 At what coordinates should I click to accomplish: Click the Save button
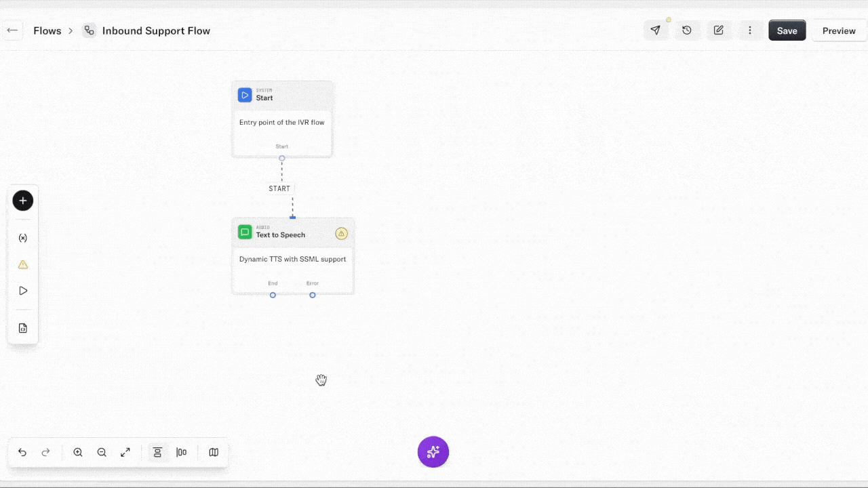(787, 30)
